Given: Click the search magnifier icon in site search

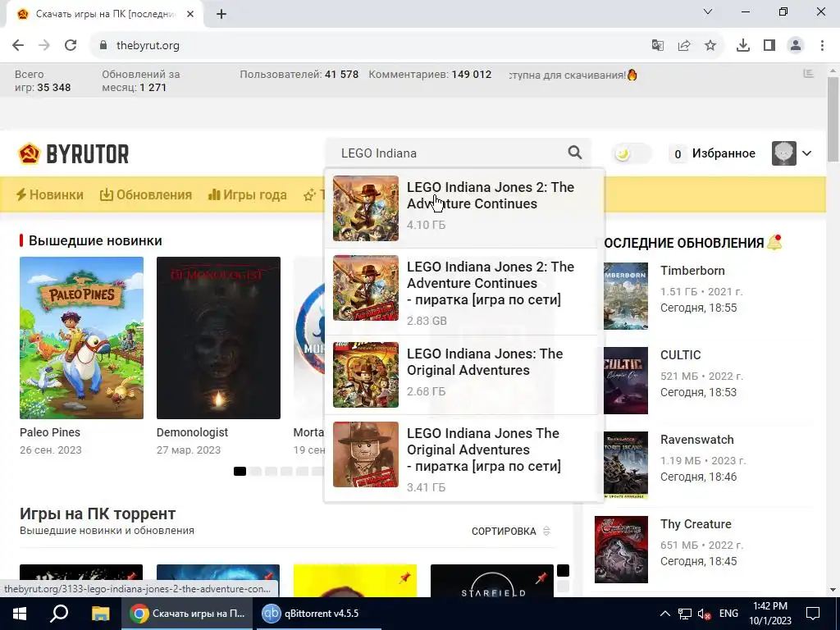Looking at the screenshot, I should click(575, 153).
